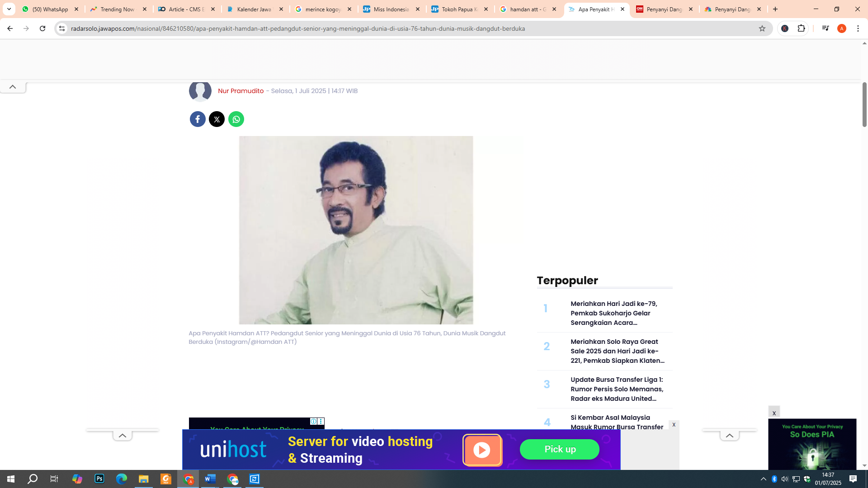
Task: Share article via WhatsApp icon
Action: tap(236, 119)
